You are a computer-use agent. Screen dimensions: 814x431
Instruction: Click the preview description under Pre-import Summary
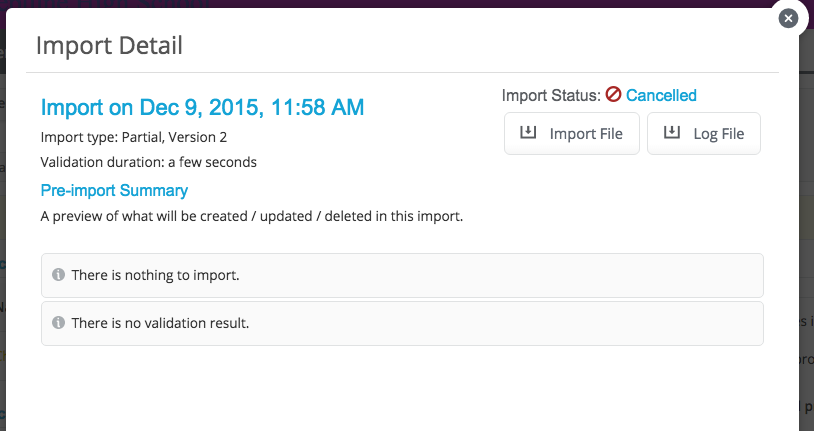click(252, 216)
